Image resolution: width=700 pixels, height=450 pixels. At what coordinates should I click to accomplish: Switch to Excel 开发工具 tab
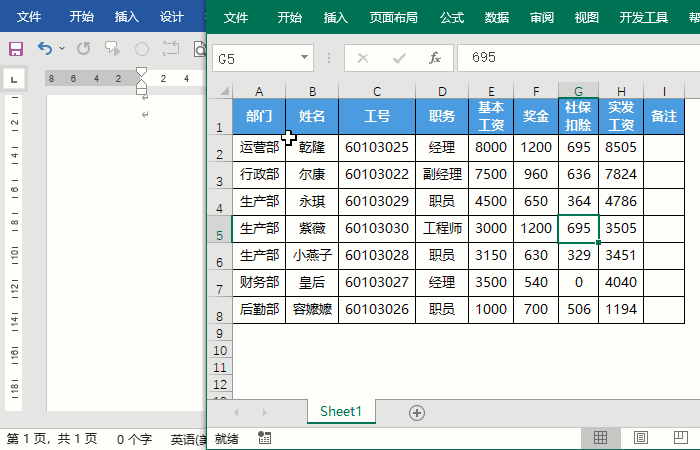coord(644,18)
